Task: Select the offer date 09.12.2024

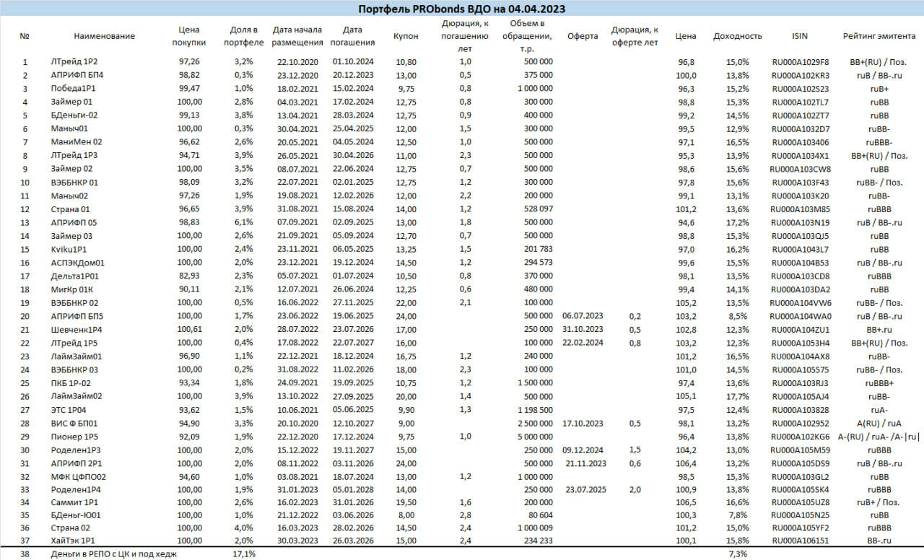Action: click(583, 450)
